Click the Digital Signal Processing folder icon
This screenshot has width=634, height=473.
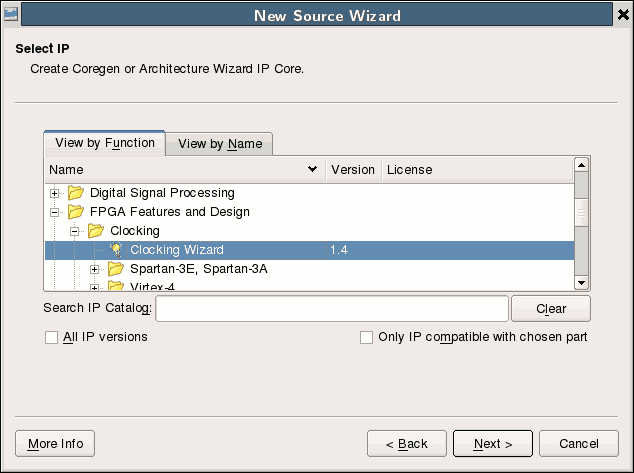[76, 193]
